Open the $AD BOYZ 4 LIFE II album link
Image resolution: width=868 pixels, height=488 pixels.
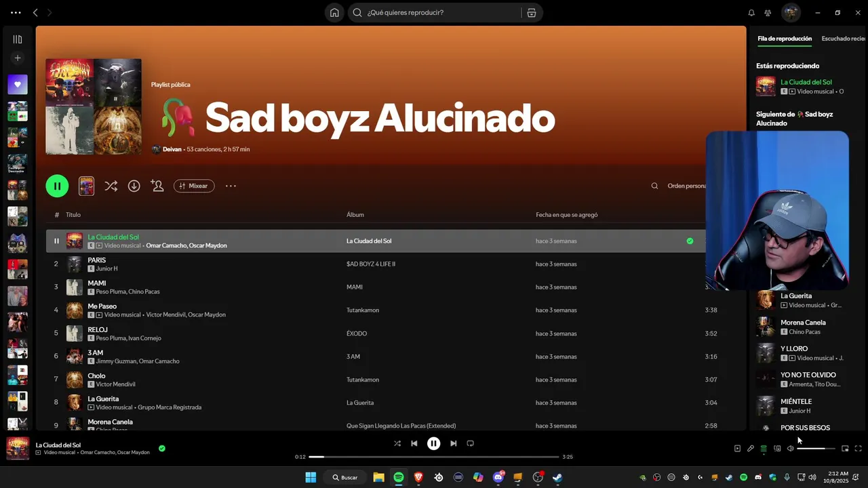point(371,264)
